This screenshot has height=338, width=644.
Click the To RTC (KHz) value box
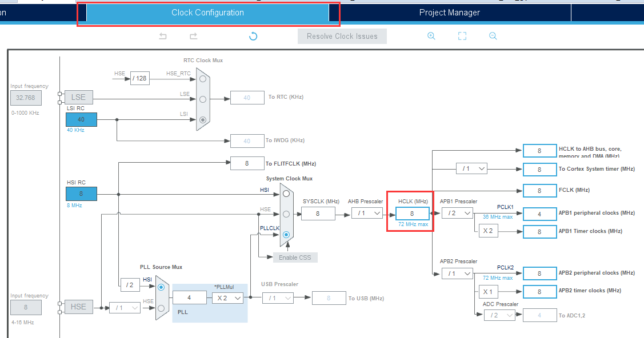coord(247,98)
